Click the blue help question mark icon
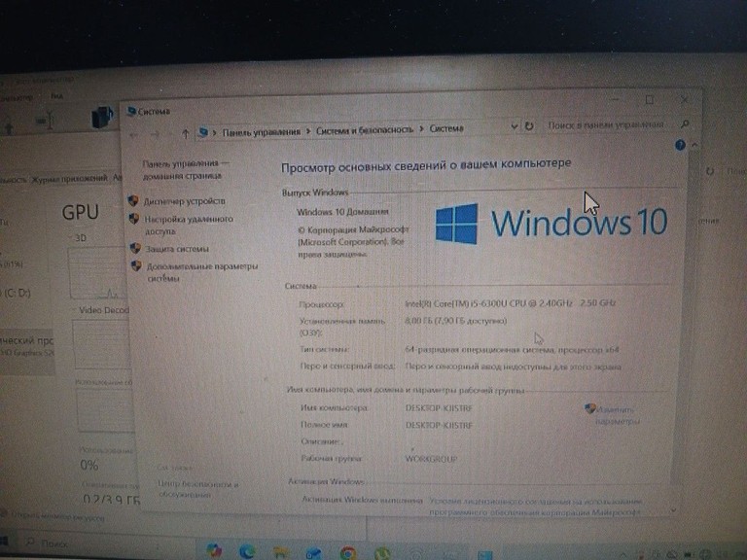The image size is (747, 560). (680, 145)
